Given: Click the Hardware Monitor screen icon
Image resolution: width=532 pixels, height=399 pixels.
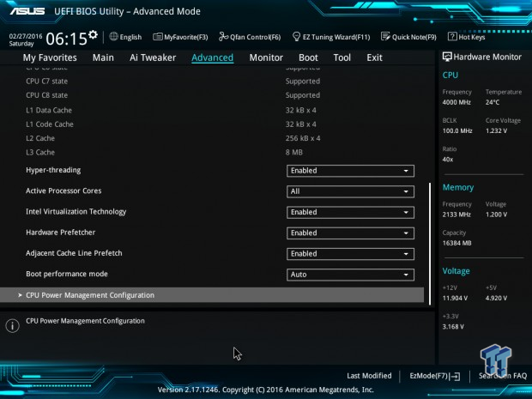Looking at the screenshot, I should [447, 57].
